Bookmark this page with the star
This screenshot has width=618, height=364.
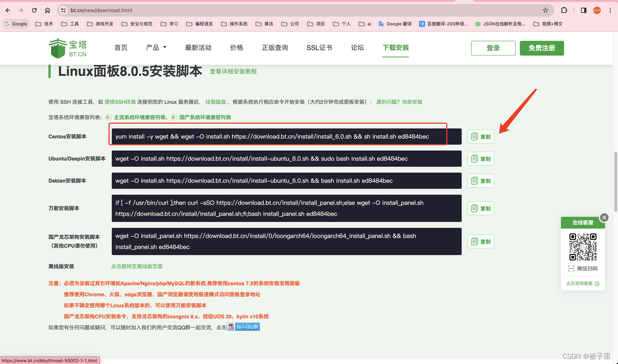[x=546, y=10]
